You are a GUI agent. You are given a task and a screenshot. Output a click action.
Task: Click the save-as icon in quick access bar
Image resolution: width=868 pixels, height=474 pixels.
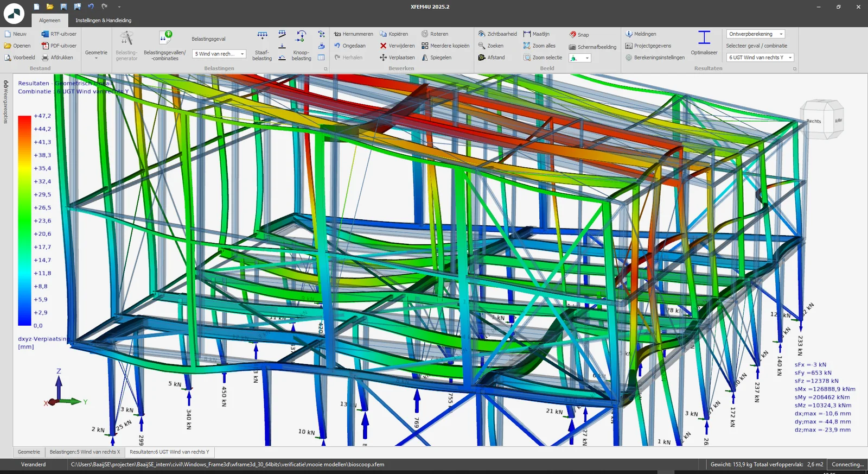(x=77, y=7)
